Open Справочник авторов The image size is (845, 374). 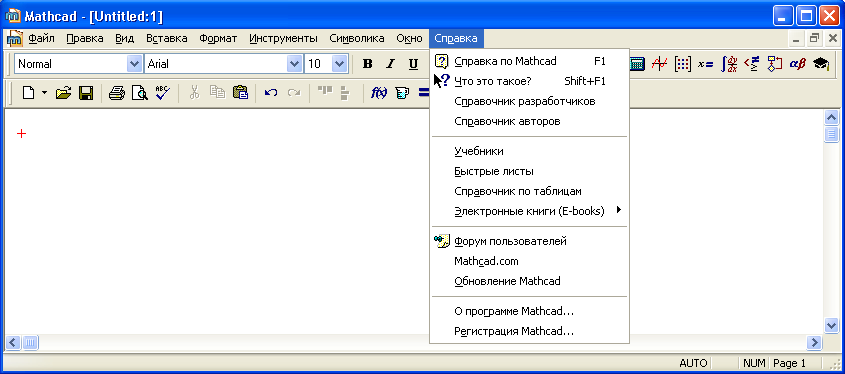(530, 121)
